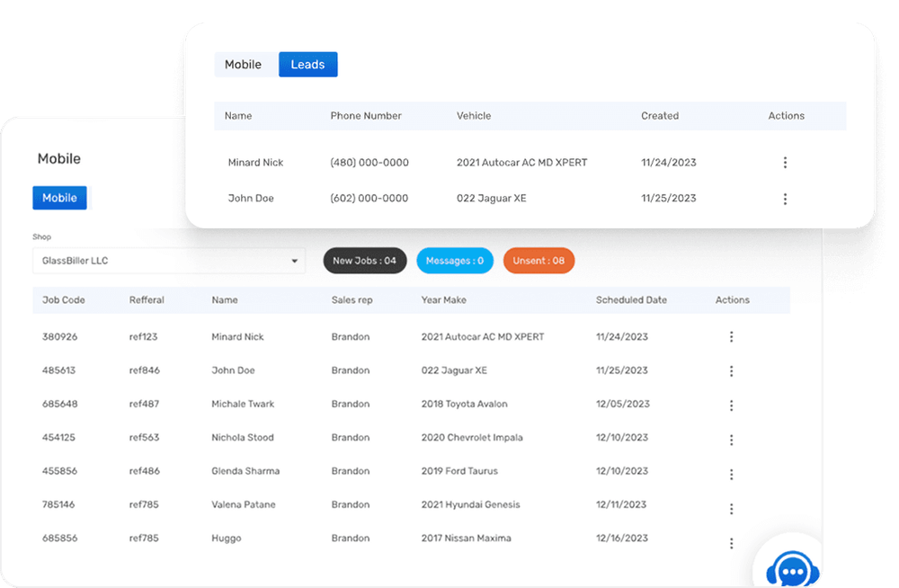Image resolution: width=899 pixels, height=588 pixels.
Task: Select the Michale Twark job row
Action: pyautogui.click(x=243, y=405)
